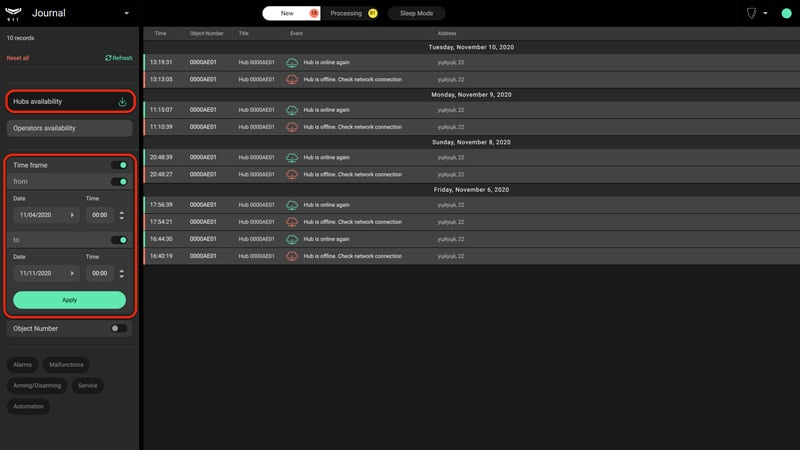Click online cloud icon in 20:48:39 row
Screen dimensions: 800x450
tap(292, 157)
